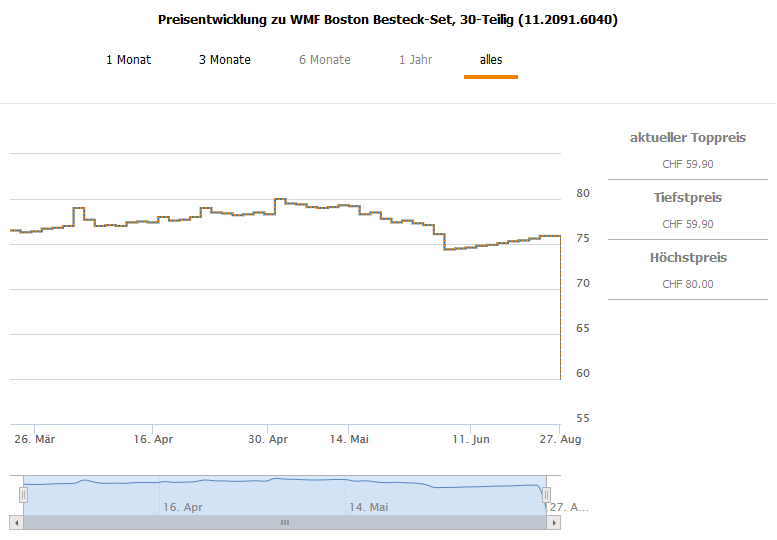Viewport: 777px width, 540px height.
Task: Click the Tiefstpreis CHF 59.90 value
Action: click(688, 224)
